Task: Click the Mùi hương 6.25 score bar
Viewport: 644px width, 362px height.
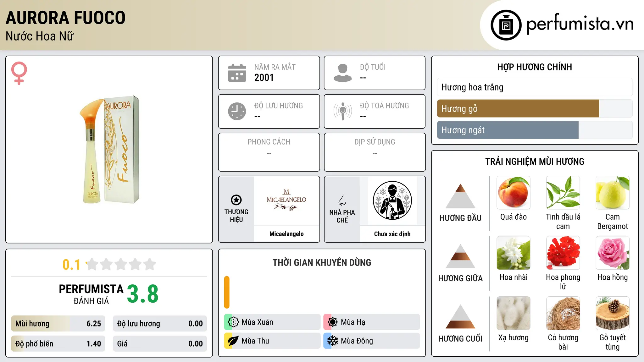Action: 58,324
